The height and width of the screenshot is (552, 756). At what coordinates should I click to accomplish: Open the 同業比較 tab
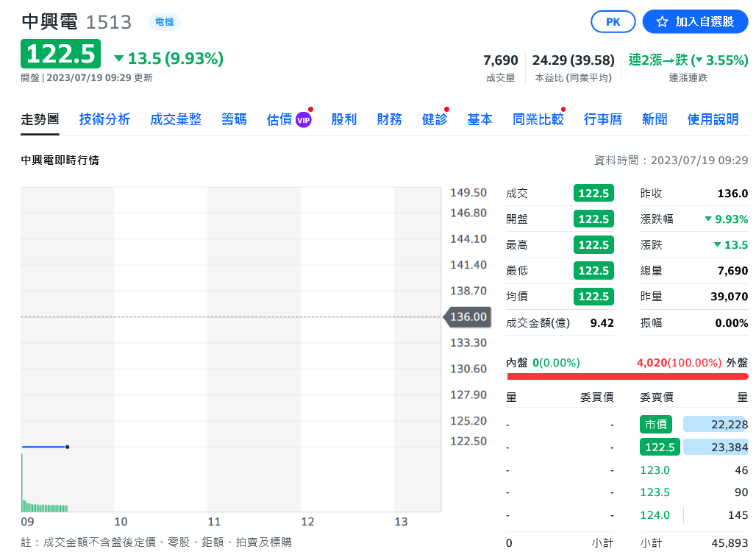click(x=538, y=119)
